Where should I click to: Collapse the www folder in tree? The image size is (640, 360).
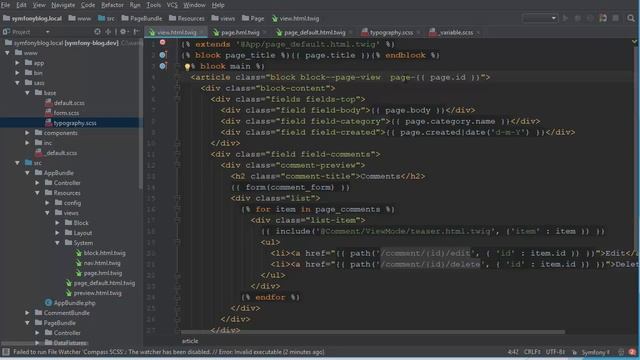(x=7, y=53)
